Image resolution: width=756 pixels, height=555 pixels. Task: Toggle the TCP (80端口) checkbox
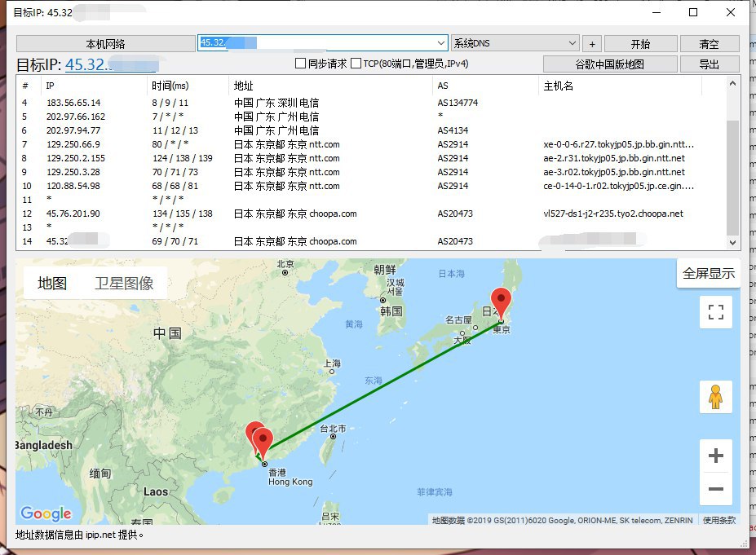click(x=356, y=64)
